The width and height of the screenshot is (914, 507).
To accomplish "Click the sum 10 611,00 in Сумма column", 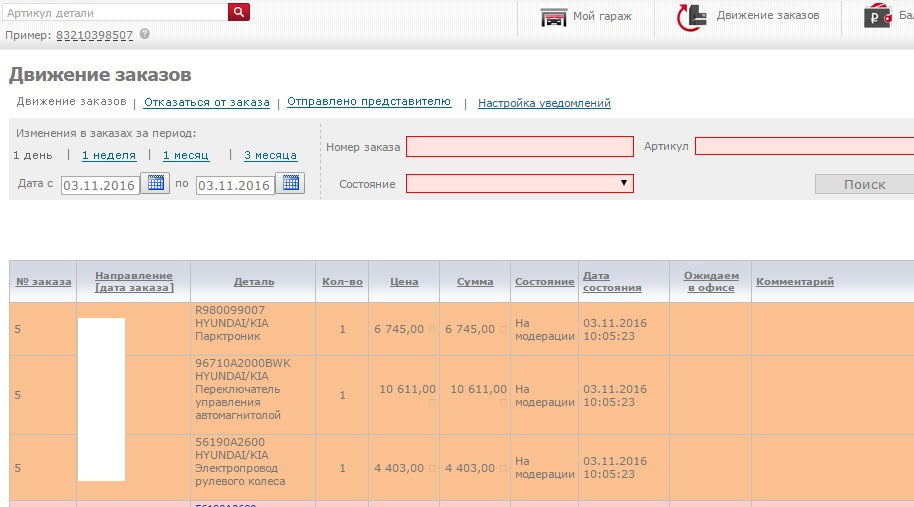I will tap(479, 389).
